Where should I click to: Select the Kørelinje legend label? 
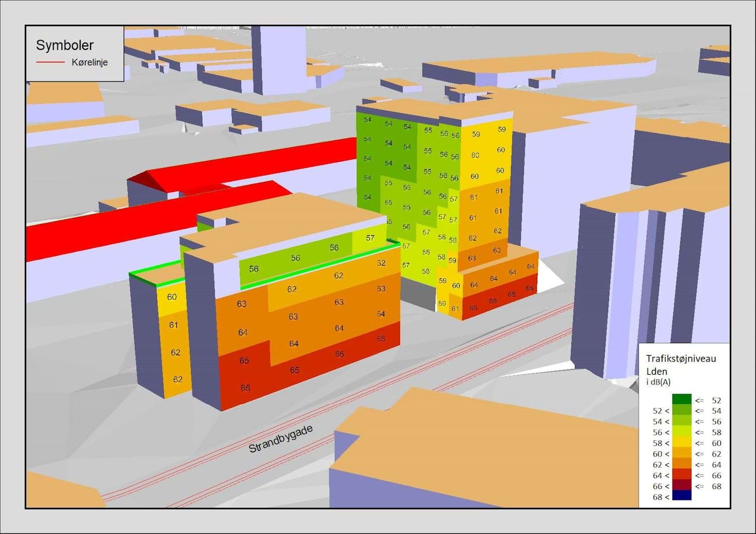pos(90,62)
